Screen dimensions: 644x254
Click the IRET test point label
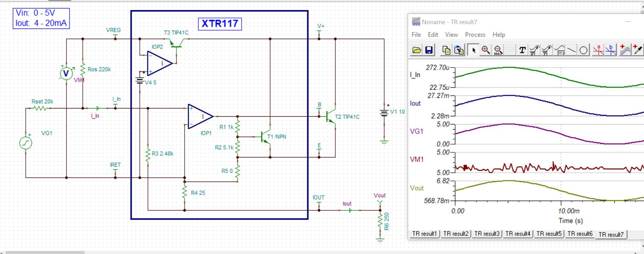tap(115, 165)
